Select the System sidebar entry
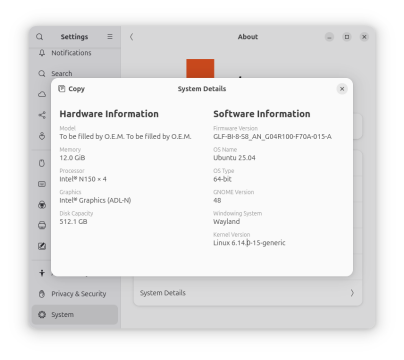This screenshot has width=404, height=360. pos(75,314)
